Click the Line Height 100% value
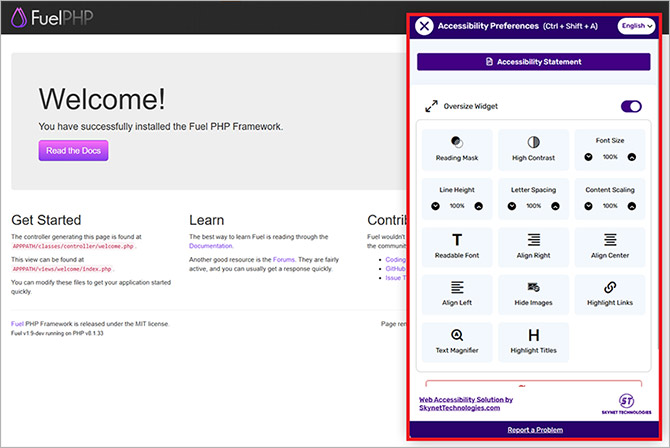The image size is (670, 448). tap(457, 206)
